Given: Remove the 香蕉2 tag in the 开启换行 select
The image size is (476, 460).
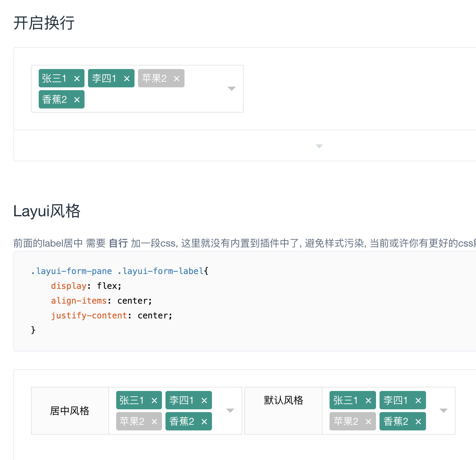Looking at the screenshot, I should (77, 100).
